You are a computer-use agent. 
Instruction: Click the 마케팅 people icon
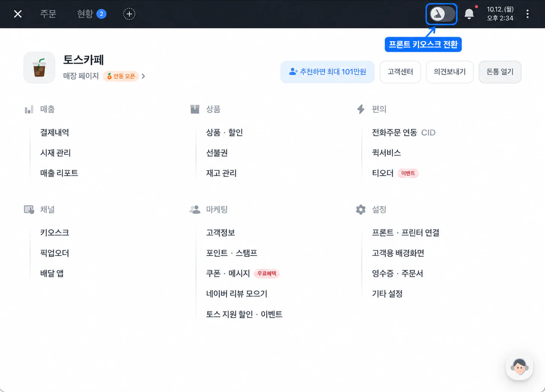[195, 209]
